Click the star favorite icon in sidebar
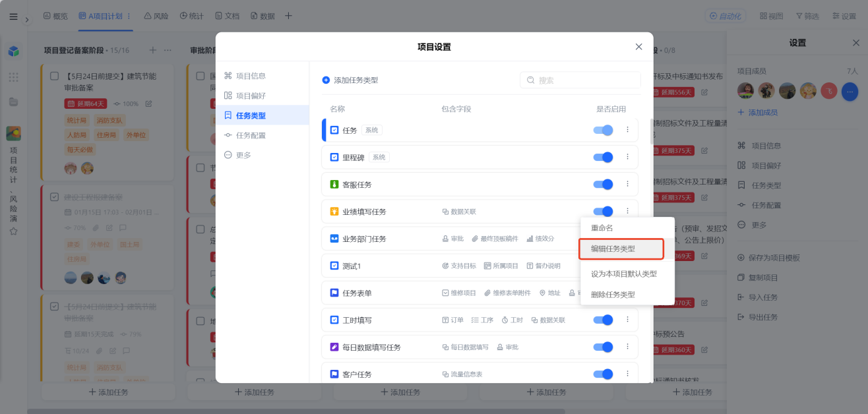Screen dimensions: 868x414 (x=13, y=231)
